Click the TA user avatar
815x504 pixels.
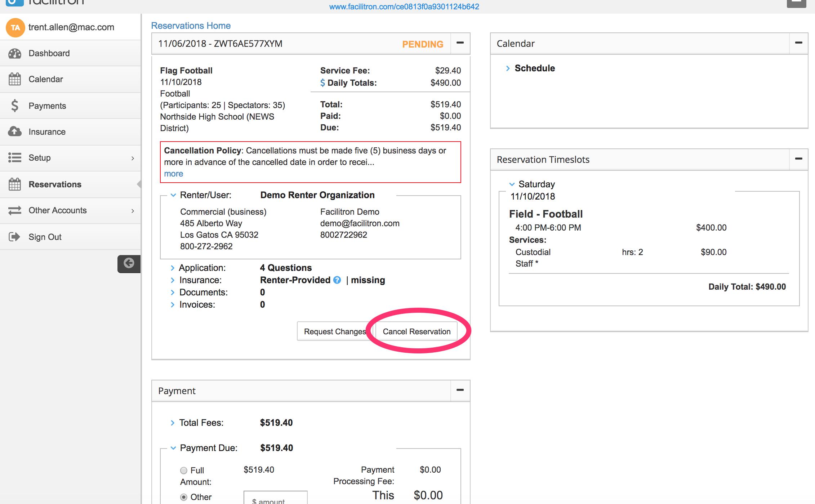(x=15, y=28)
